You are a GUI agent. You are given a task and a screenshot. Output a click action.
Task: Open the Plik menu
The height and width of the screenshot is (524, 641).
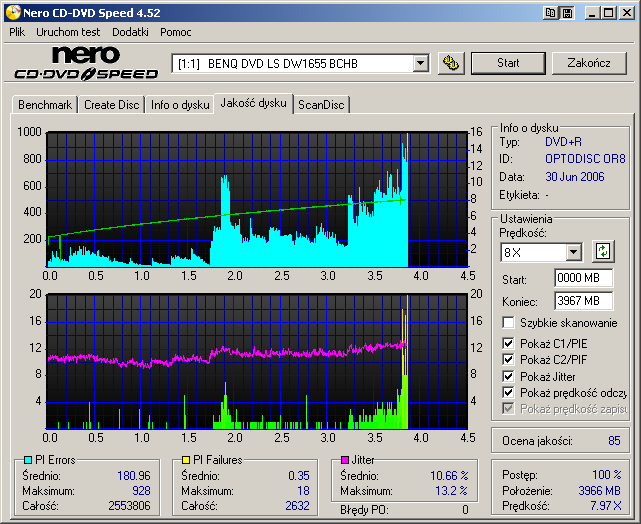click(17, 32)
